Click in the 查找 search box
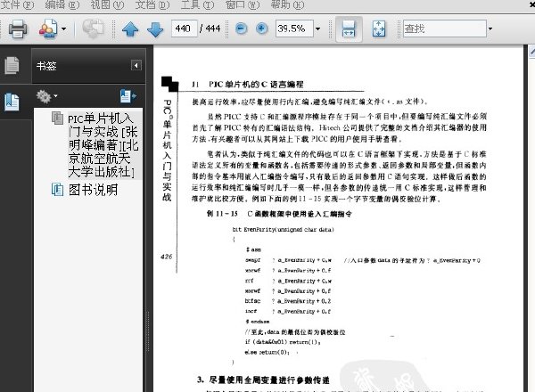 point(445,29)
